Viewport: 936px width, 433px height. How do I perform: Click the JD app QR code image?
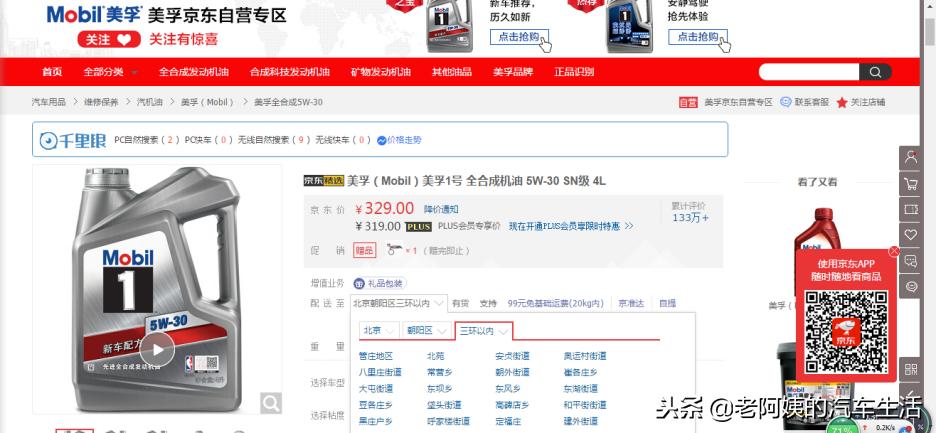coord(845,332)
